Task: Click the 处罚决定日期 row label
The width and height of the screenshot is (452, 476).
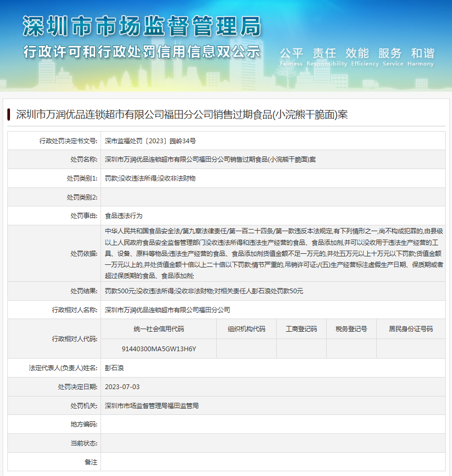Action: point(78,386)
